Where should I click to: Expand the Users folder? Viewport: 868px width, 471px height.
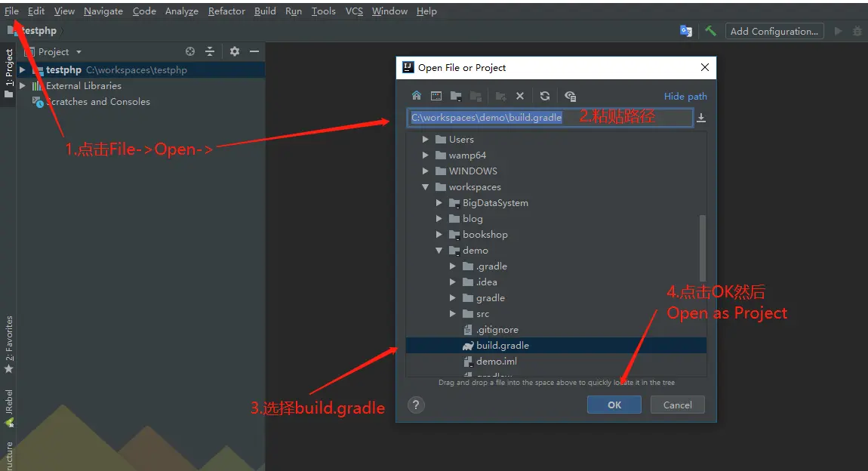click(x=425, y=140)
